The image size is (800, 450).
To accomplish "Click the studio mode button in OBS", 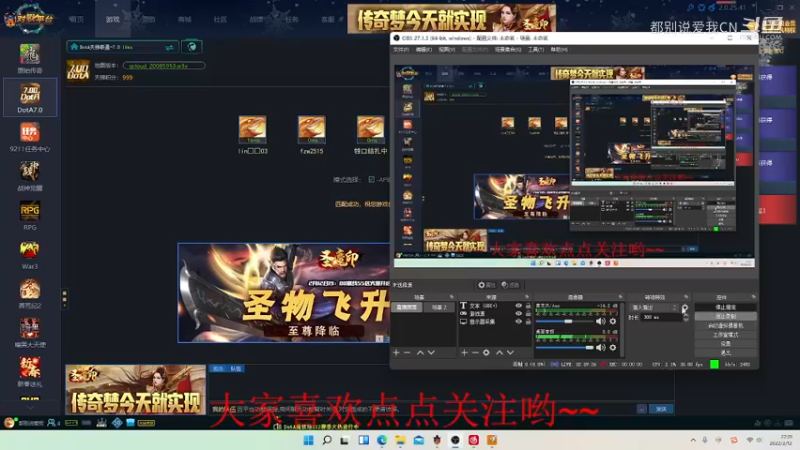I will [x=725, y=335].
